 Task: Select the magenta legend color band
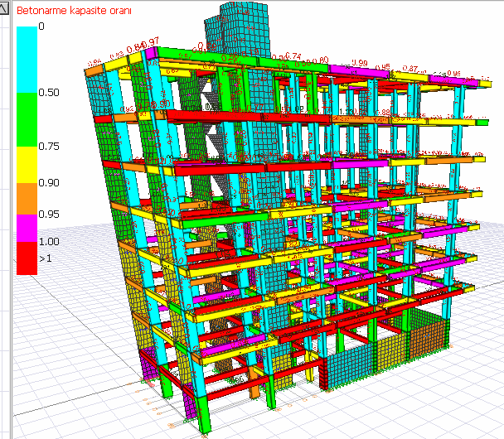[x=27, y=228]
